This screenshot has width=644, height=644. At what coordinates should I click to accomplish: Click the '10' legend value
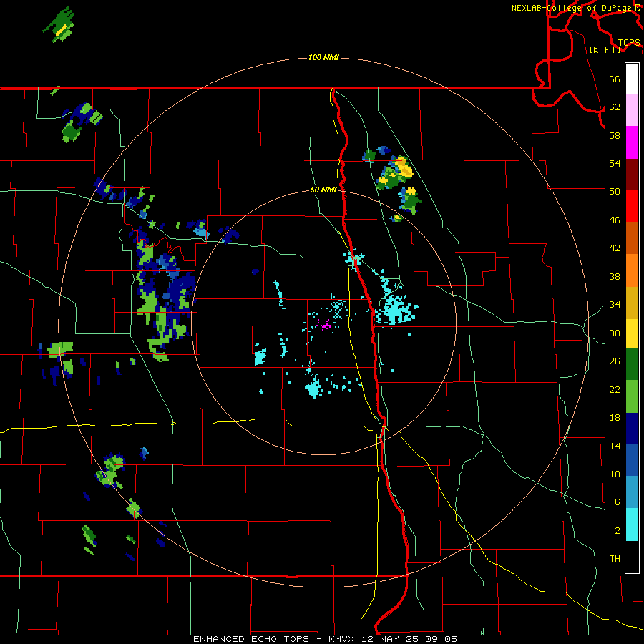(x=615, y=474)
